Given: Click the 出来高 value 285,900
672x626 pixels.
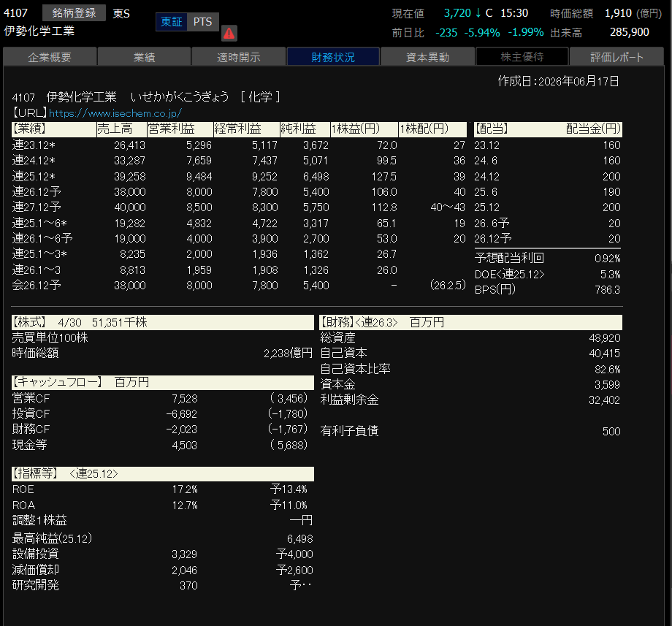Looking at the screenshot, I should coord(629,32).
